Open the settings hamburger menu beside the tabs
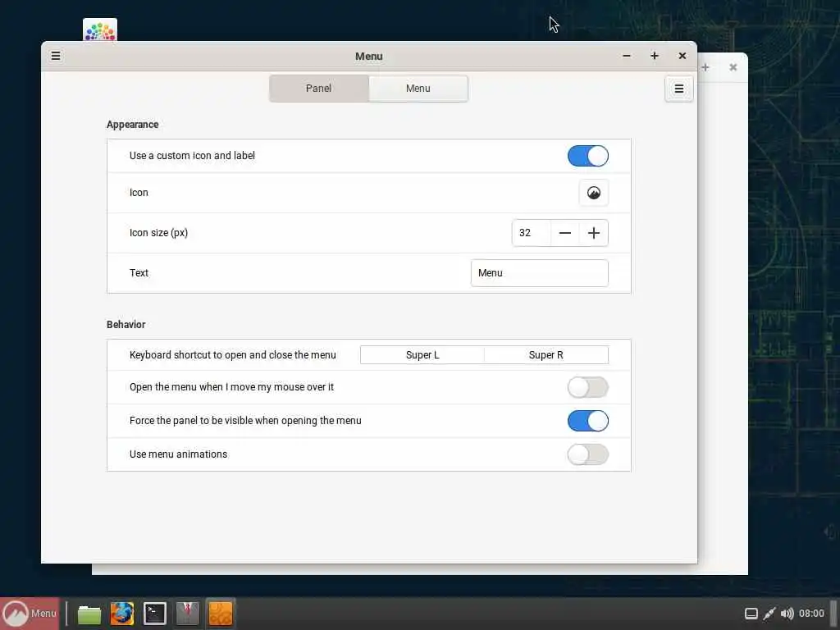840x630 pixels. 678,89
